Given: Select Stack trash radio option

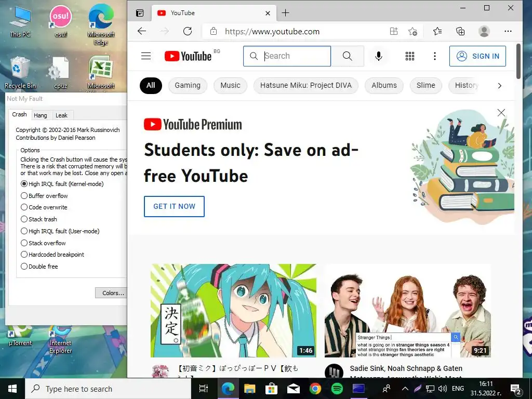Looking at the screenshot, I should click(39, 219).
